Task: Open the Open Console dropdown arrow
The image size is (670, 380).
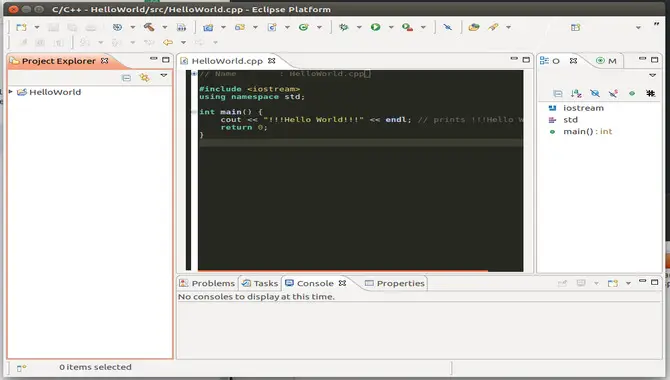Action: [628, 283]
